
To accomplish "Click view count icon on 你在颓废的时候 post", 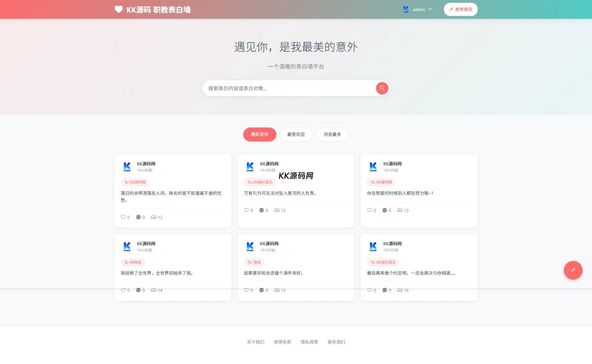I will click(x=400, y=210).
